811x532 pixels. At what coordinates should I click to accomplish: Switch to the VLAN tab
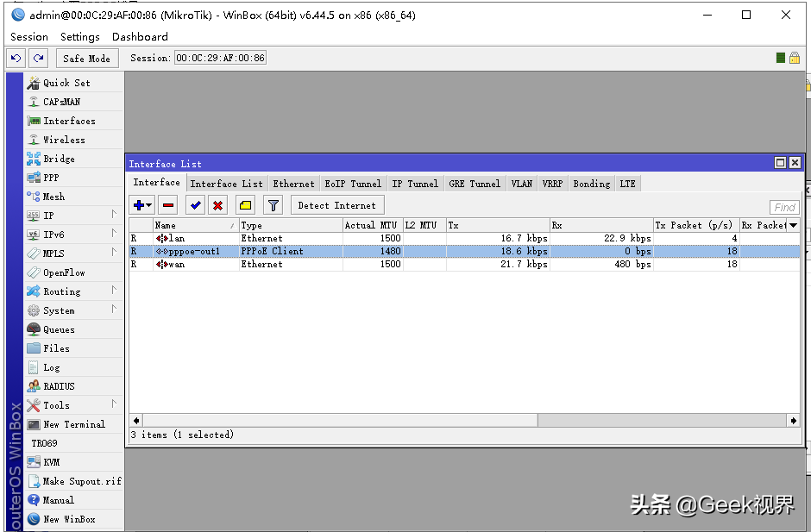click(521, 184)
